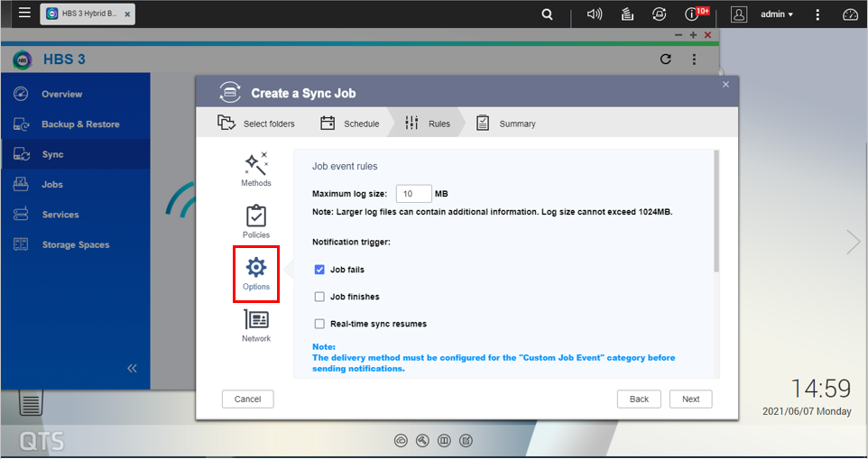This screenshot has height=459, width=868.
Task: Open the Policies rules section
Action: pos(255,221)
